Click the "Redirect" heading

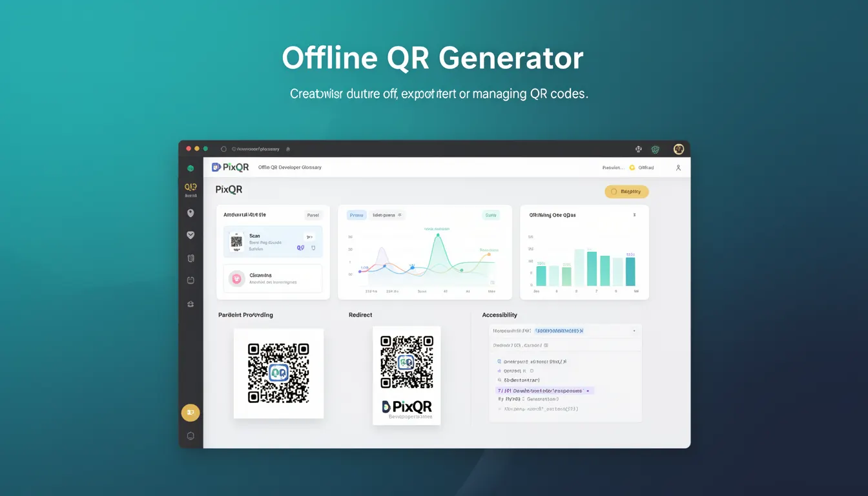point(360,315)
